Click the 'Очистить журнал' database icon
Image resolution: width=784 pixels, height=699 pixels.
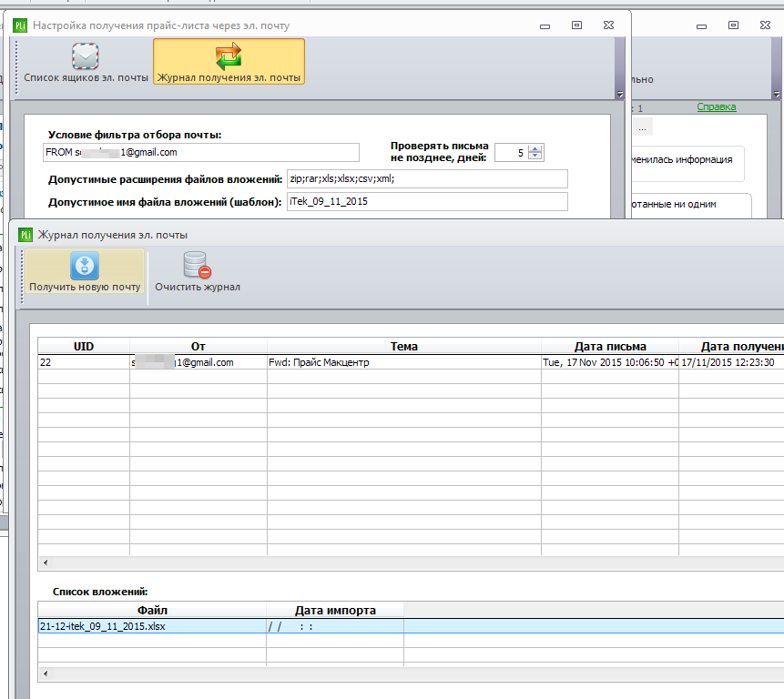(x=197, y=265)
